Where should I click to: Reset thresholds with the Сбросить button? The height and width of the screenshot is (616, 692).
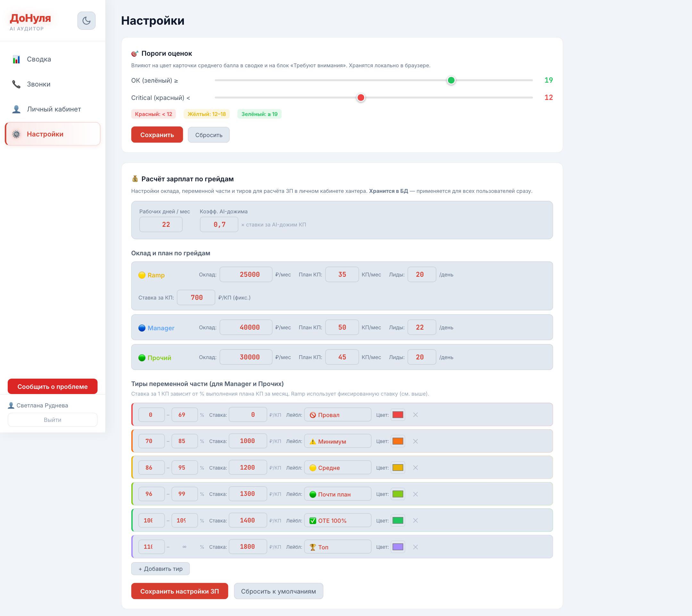pyautogui.click(x=209, y=135)
